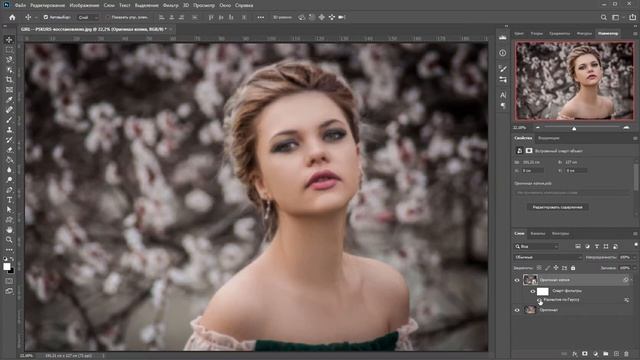This screenshot has width=640, height=360.
Task: Open the Layers panel flyout menu
Action: pos(635,233)
